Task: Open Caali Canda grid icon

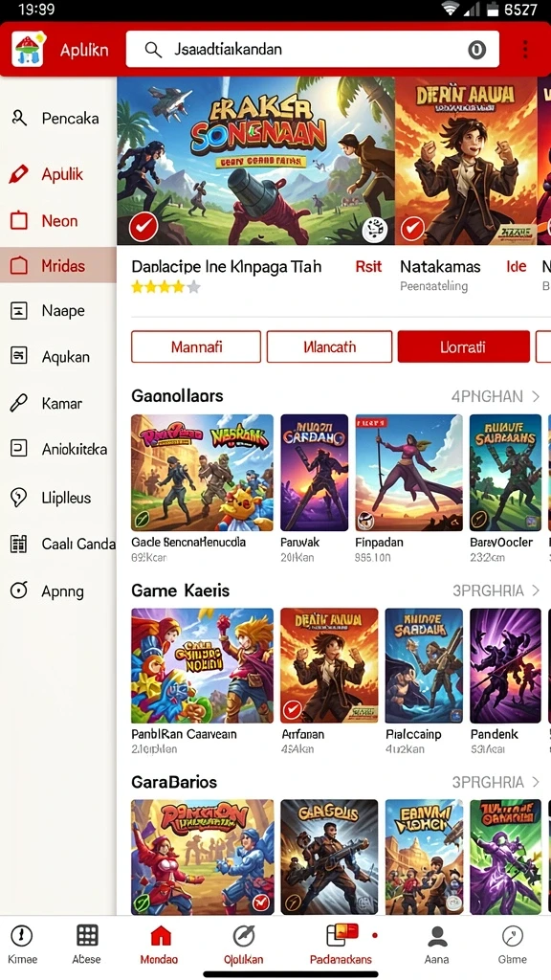Action: point(19,544)
